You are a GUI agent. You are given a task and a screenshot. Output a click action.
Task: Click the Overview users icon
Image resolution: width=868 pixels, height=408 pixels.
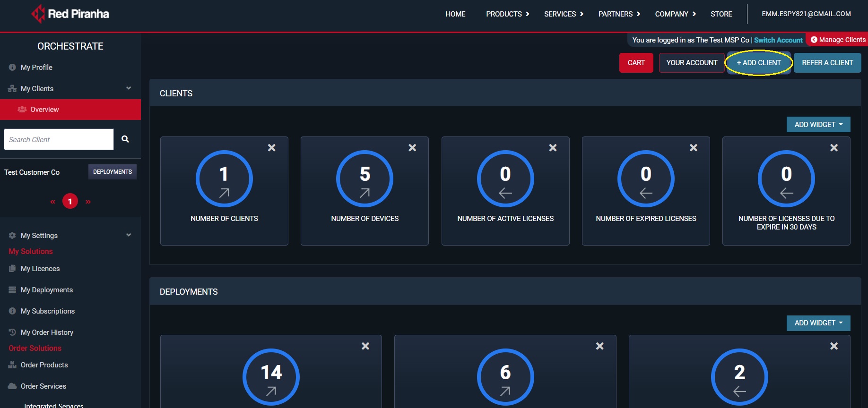pyautogui.click(x=22, y=110)
